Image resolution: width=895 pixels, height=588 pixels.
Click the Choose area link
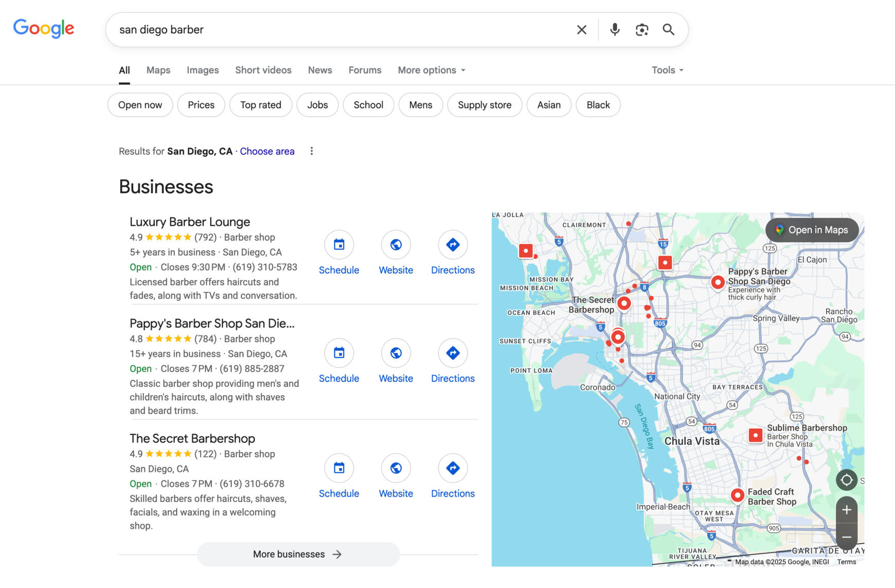267,151
